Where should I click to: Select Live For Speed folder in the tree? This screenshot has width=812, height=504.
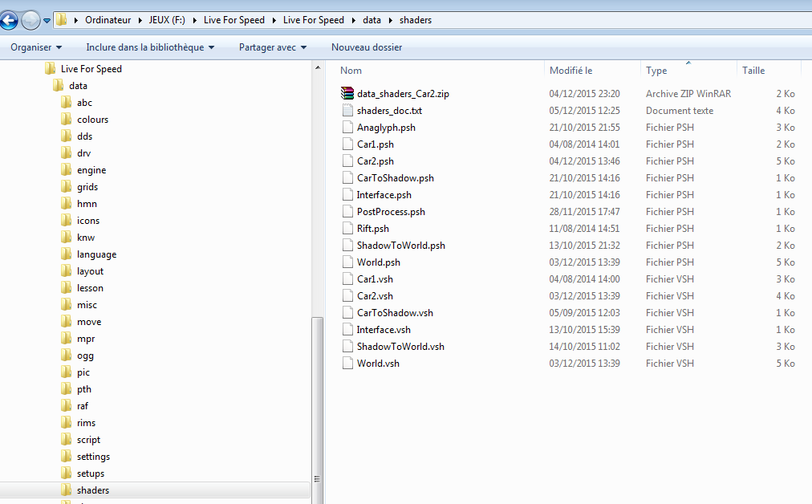click(91, 69)
